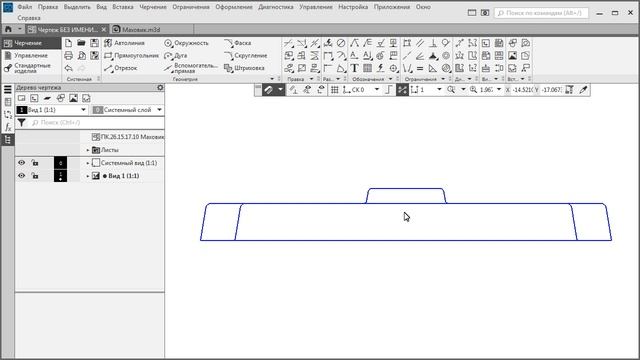Click the parallel constraint icon

(x=420, y=43)
